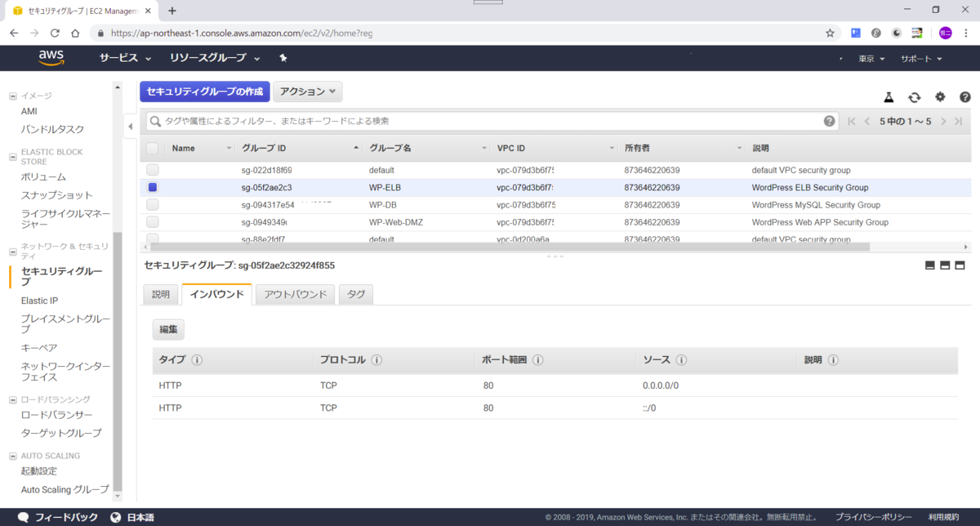Change language via 日本語 in footer
The width and height of the screenshot is (980, 526).
coord(131,517)
